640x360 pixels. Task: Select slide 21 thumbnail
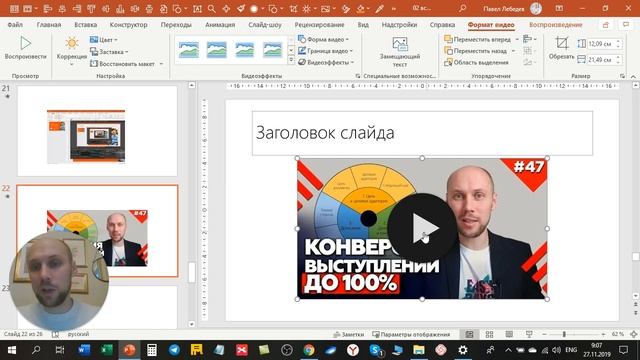97,131
